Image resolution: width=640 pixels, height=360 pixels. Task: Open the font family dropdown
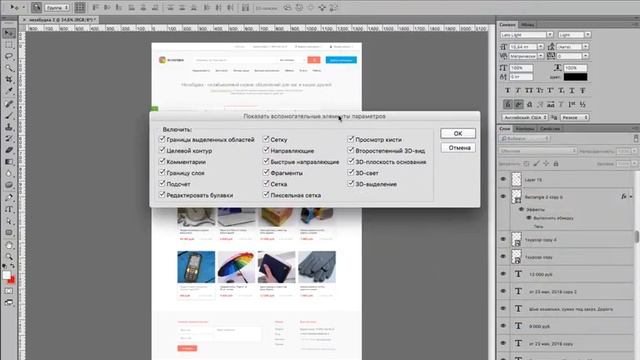tap(550, 35)
